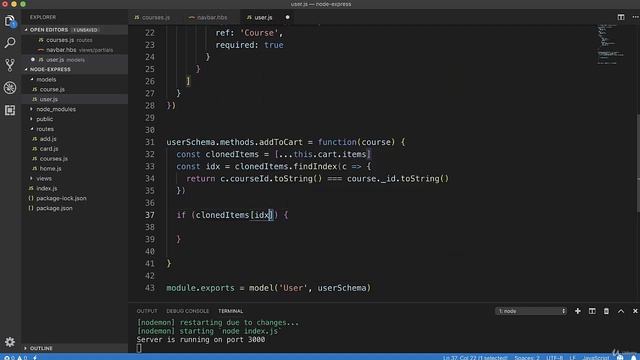Split the terminal panel

pyautogui.click(x=592, y=311)
